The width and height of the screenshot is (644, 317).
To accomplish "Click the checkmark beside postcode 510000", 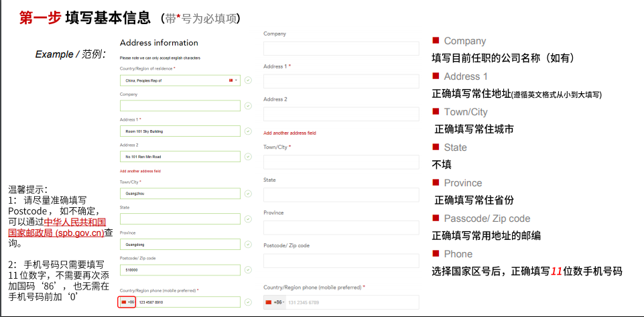I will pyautogui.click(x=248, y=270).
